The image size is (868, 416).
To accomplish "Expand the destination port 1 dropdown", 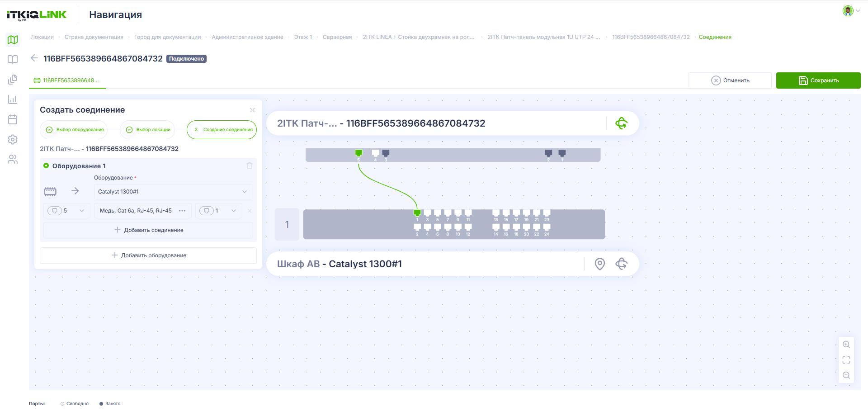I will (219, 211).
